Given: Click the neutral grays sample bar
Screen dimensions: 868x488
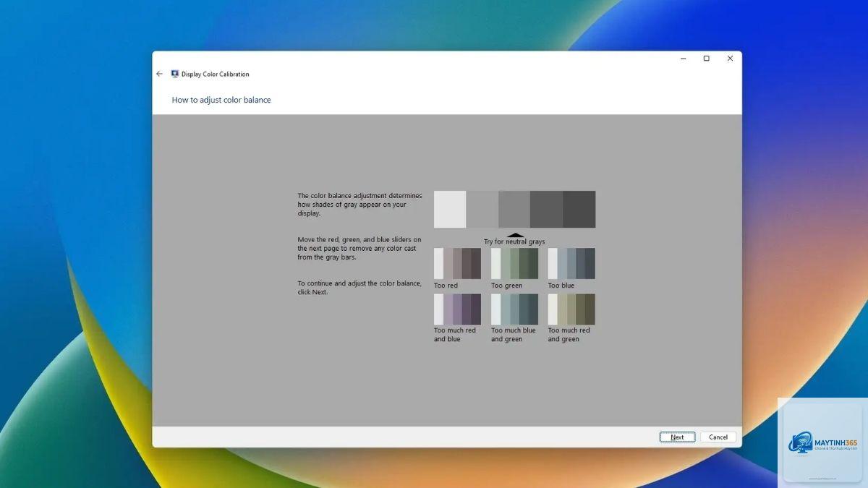Looking at the screenshot, I should [x=514, y=210].
